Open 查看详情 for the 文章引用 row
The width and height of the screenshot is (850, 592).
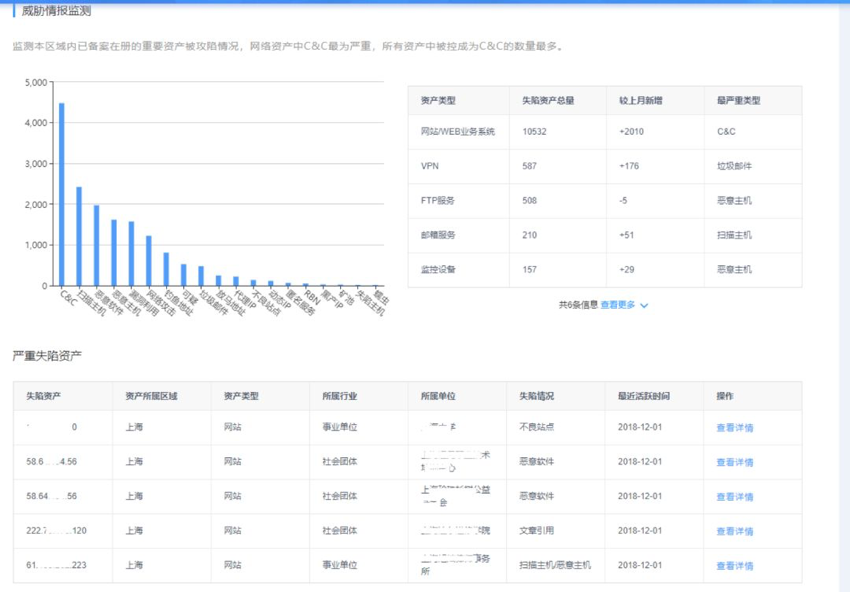click(735, 531)
